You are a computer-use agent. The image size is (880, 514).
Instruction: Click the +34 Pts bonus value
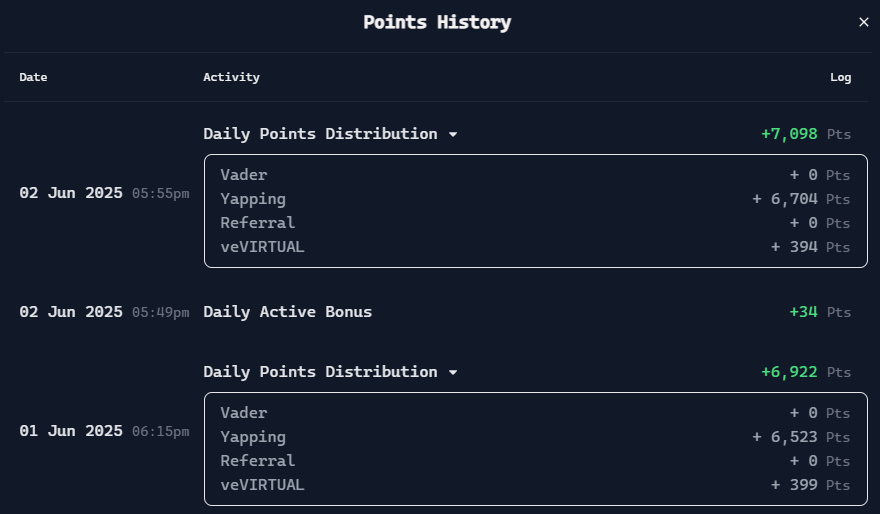[x=820, y=312]
